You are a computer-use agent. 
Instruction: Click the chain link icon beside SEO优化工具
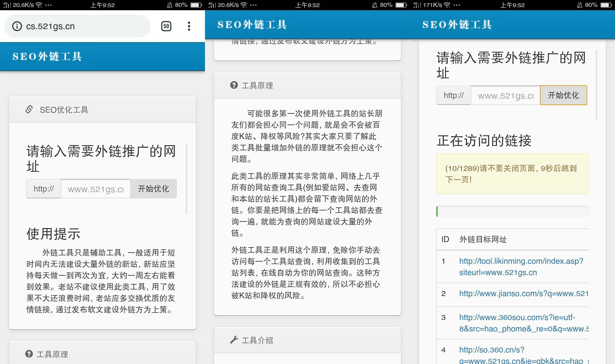[x=29, y=109]
